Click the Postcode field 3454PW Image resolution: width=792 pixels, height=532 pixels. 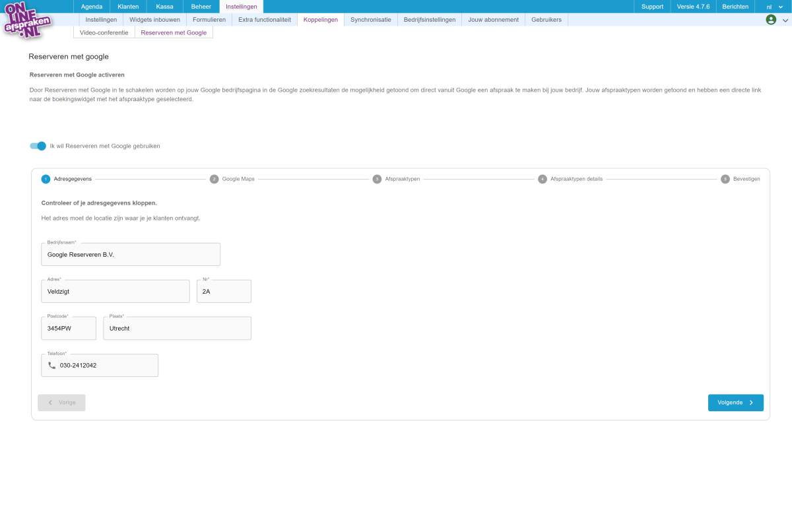click(x=69, y=328)
